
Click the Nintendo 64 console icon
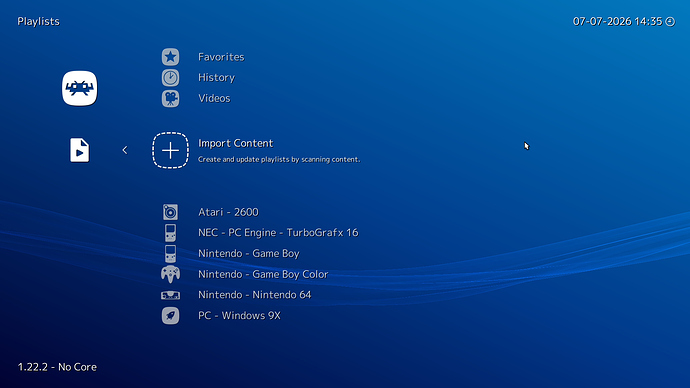[170, 295]
